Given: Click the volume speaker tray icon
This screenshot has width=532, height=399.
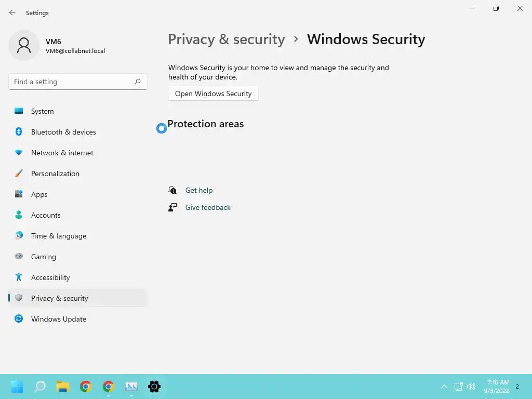Looking at the screenshot, I should 471,387.
